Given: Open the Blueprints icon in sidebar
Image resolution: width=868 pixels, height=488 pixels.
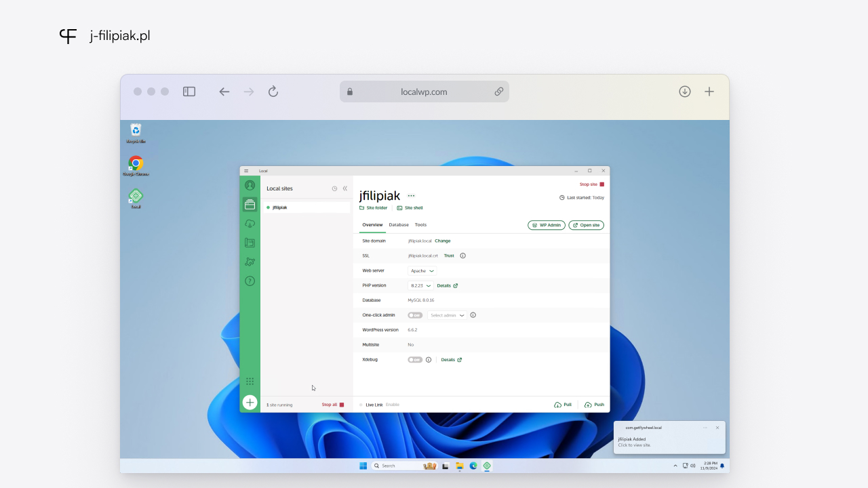Looking at the screenshot, I should pyautogui.click(x=250, y=243).
